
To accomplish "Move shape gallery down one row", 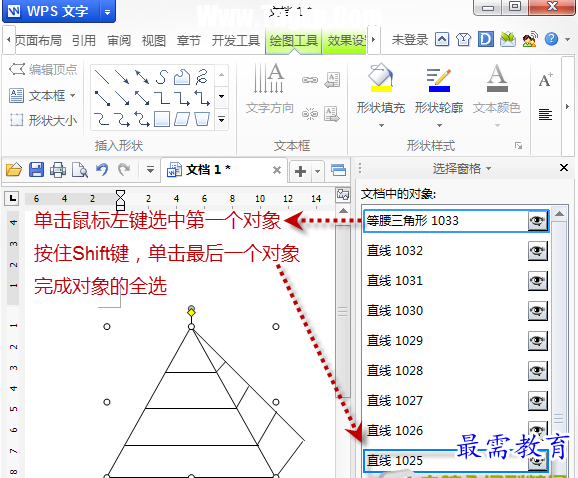I will 222,97.
